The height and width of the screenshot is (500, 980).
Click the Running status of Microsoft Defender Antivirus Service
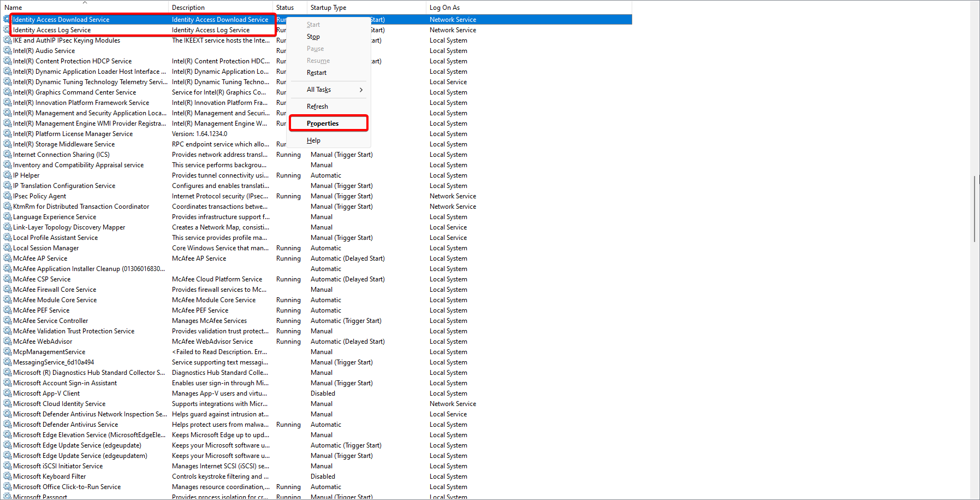(288, 425)
